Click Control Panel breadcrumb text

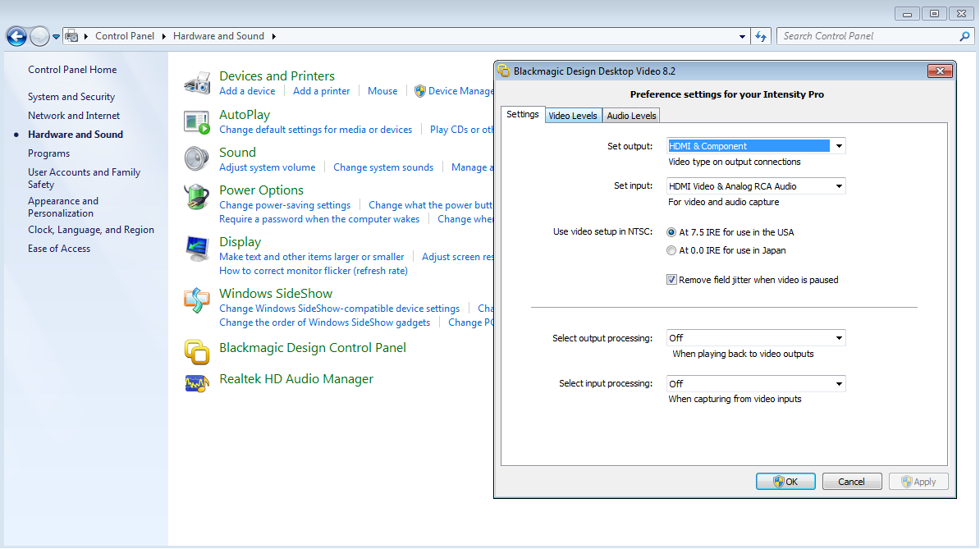coord(125,36)
